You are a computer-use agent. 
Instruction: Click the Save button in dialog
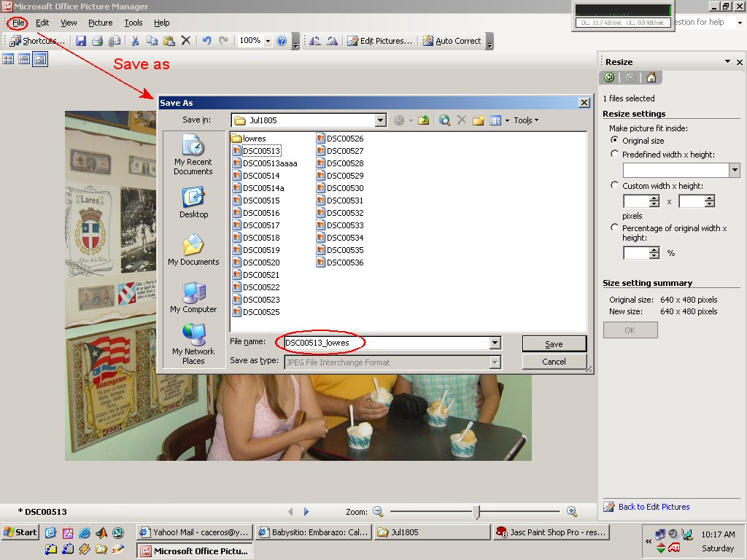554,344
